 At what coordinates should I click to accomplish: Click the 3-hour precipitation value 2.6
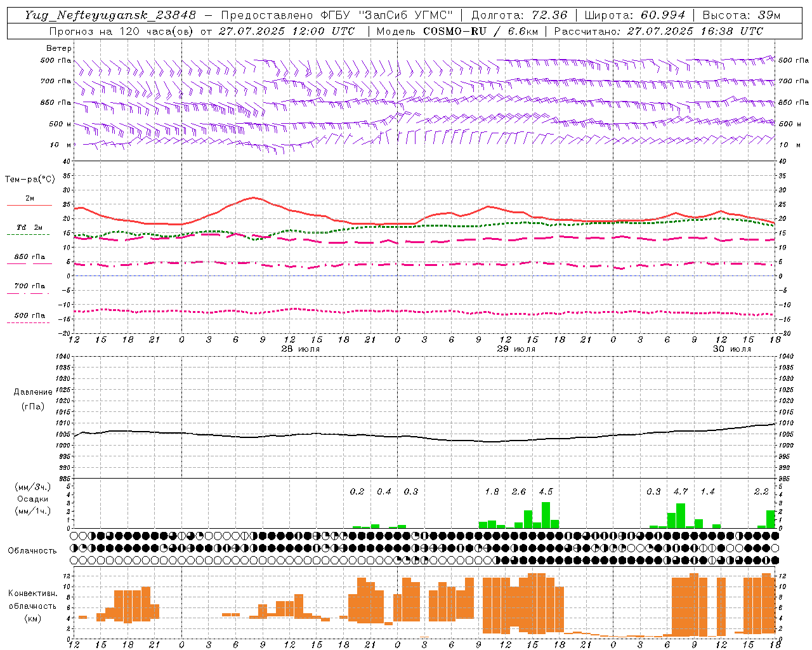(519, 491)
